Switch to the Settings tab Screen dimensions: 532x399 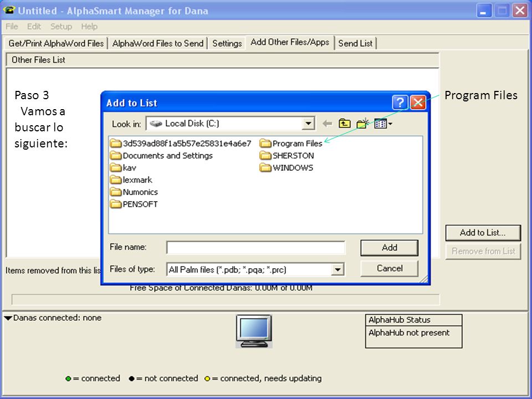pos(227,43)
